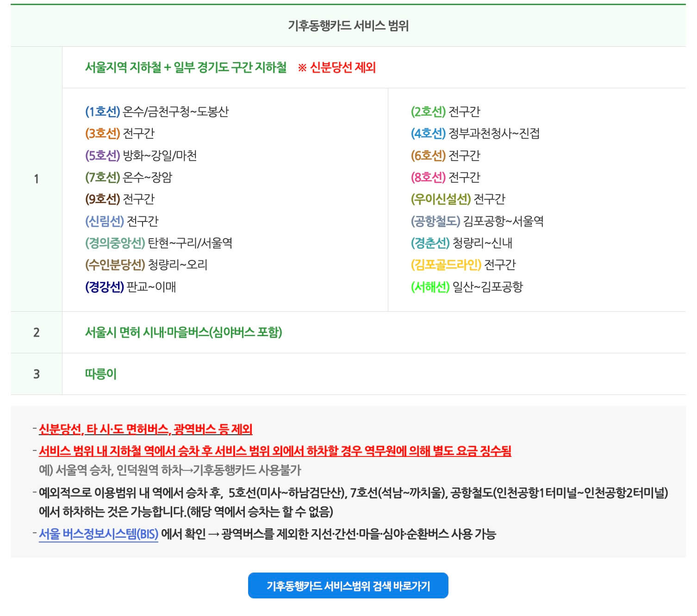Click the red notice 신분당선, 타 시·도 면허버스, 광역버스 등 제외
Image resolution: width=697 pixels, height=616 pixels.
click(x=146, y=430)
